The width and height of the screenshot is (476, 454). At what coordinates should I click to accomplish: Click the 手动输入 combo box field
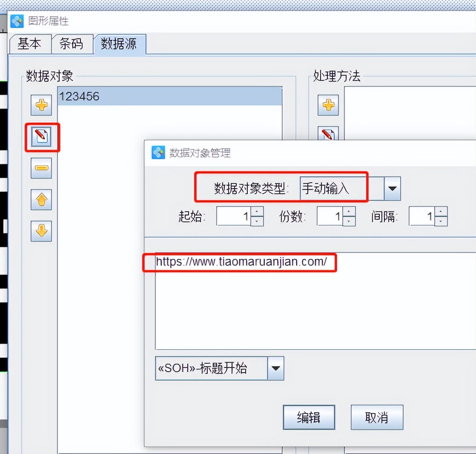(x=342, y=189)
